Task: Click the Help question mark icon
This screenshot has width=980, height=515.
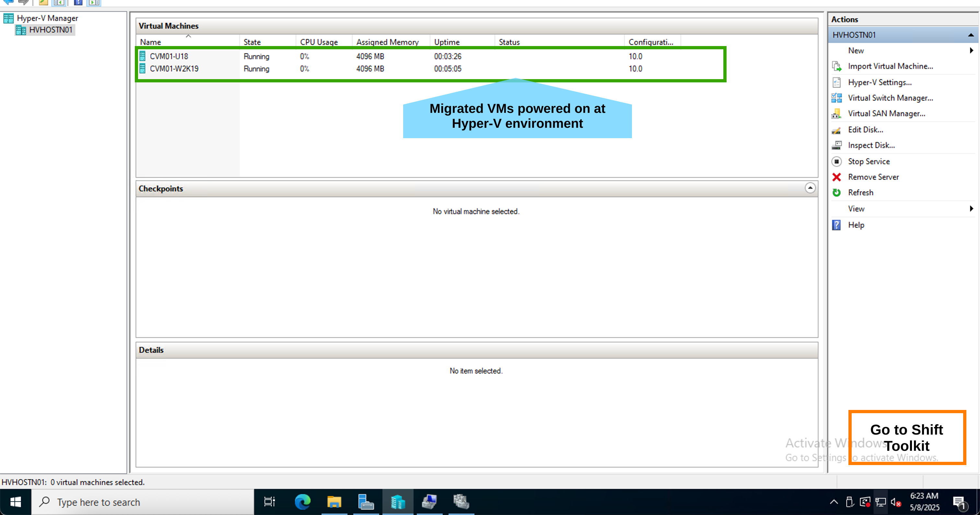Action: pos(836,225)
